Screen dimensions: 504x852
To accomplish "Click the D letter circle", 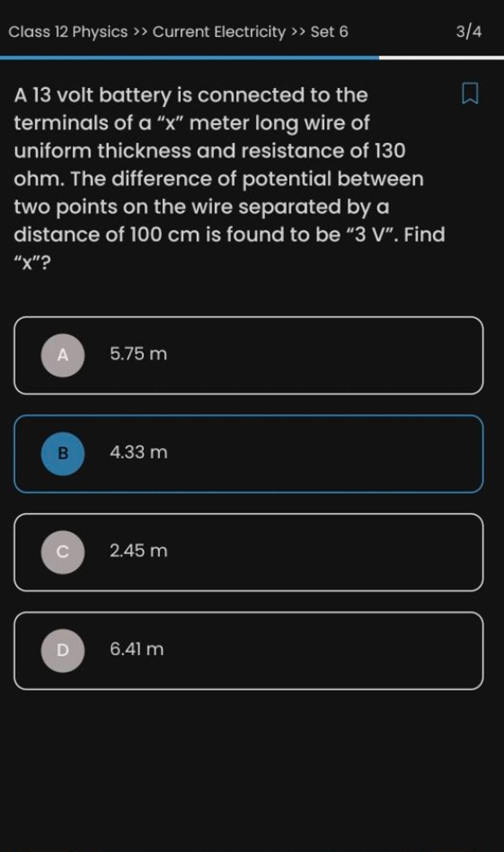I will 63,650.
